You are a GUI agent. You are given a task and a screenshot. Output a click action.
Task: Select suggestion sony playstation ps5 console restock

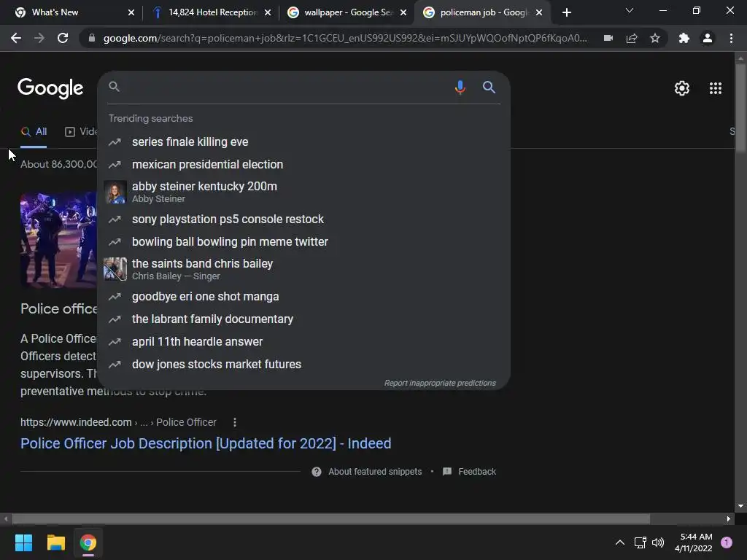303,219
